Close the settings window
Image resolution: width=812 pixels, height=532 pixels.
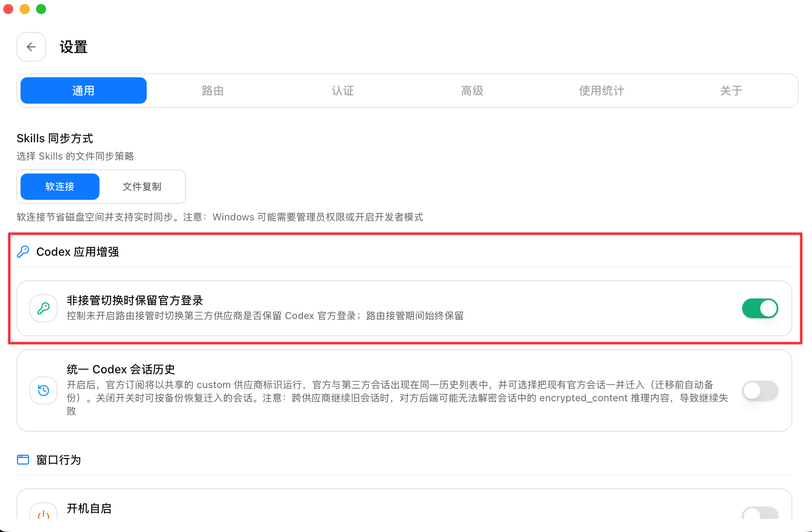click(x=8, y=9)
